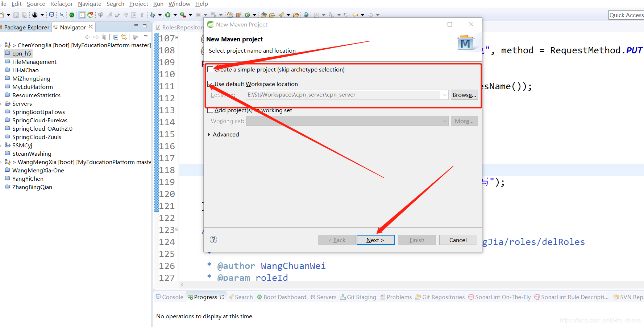
Task: Open the Location path dropdown
Action: tap(445, 95)
